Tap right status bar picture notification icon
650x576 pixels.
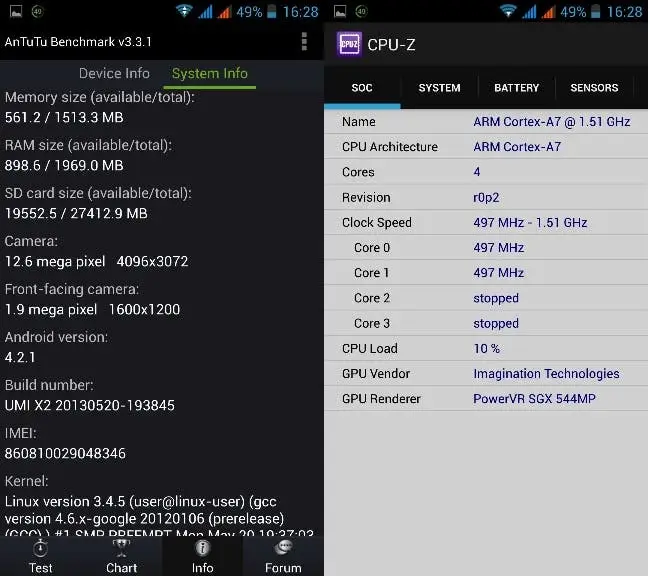(x=340, y=11)
